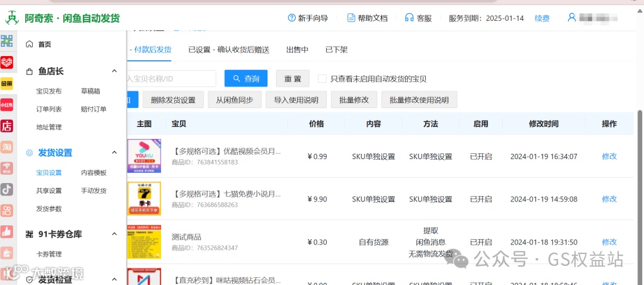Open 发货参数 menu item
644x285 pixels.
point(49,209)
